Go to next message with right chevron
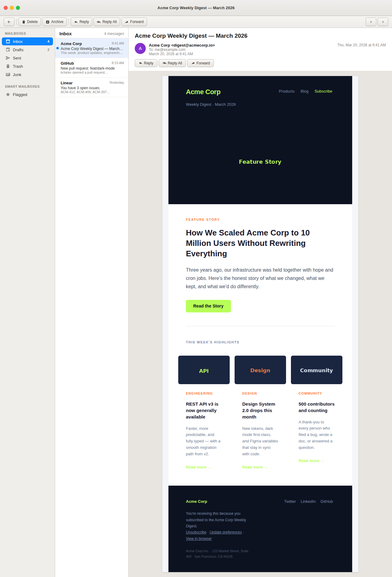Viewport: 392px width, 577px height. (383, 22)
